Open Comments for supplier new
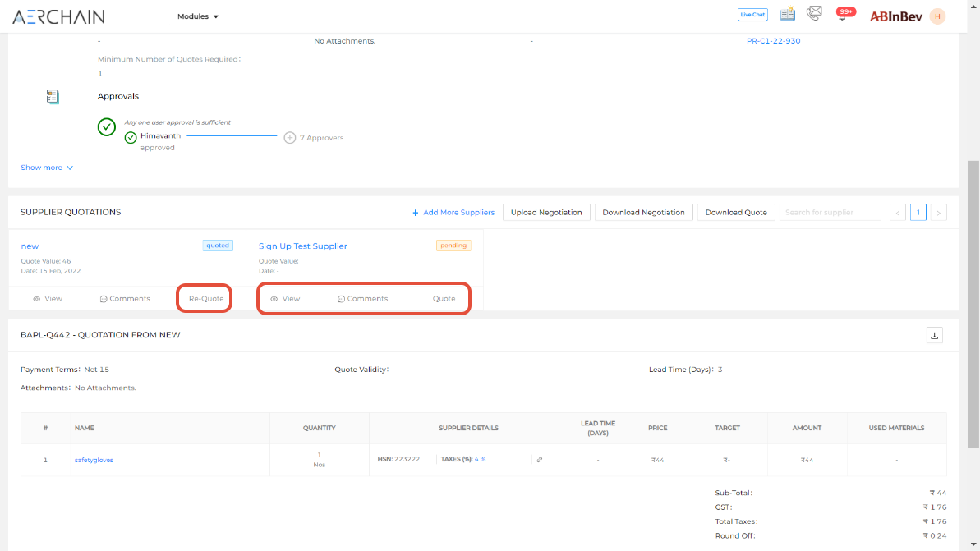 125,299
